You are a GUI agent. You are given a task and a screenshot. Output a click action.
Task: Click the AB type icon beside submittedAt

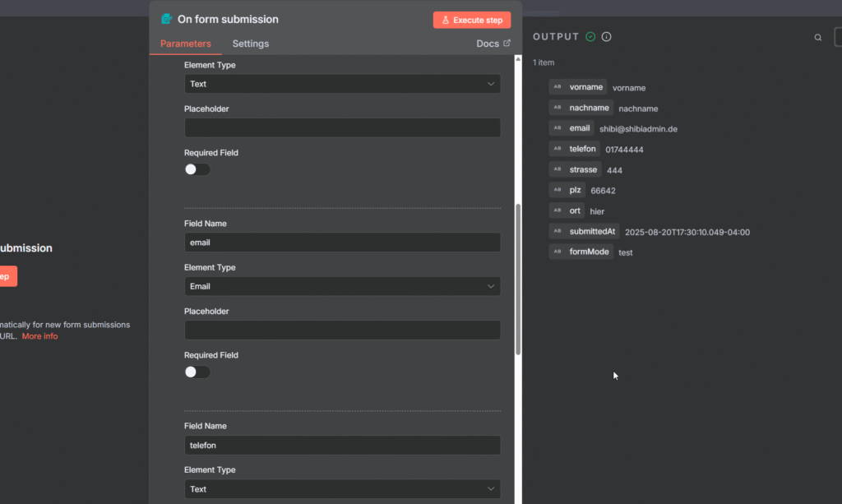pyautogui.click(x=557, y=232)
